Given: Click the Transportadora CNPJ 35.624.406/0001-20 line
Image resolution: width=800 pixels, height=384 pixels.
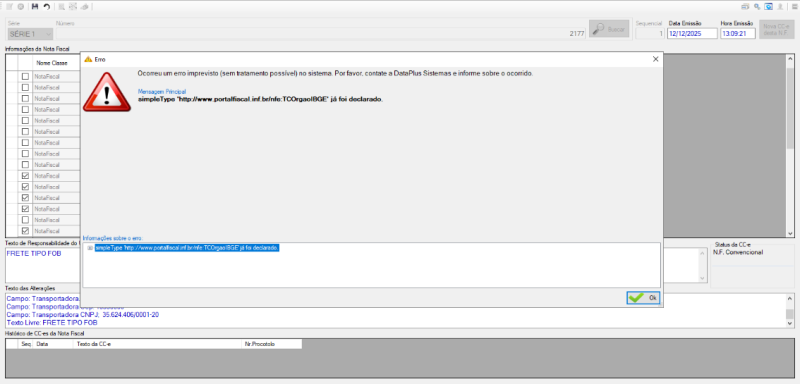Looking at the screenshot, I should coord(83,315).
